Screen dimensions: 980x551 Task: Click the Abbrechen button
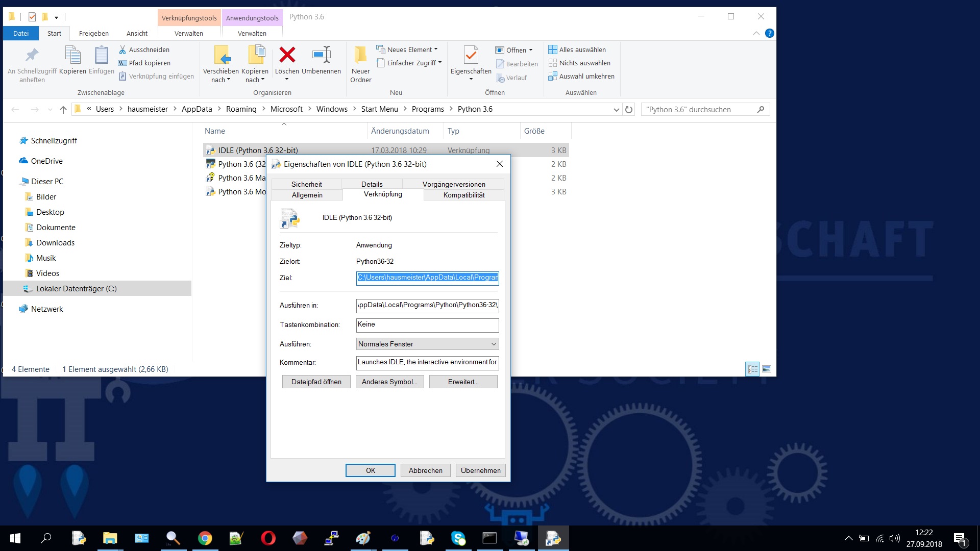pyautogui.click(x=426, y=470)
